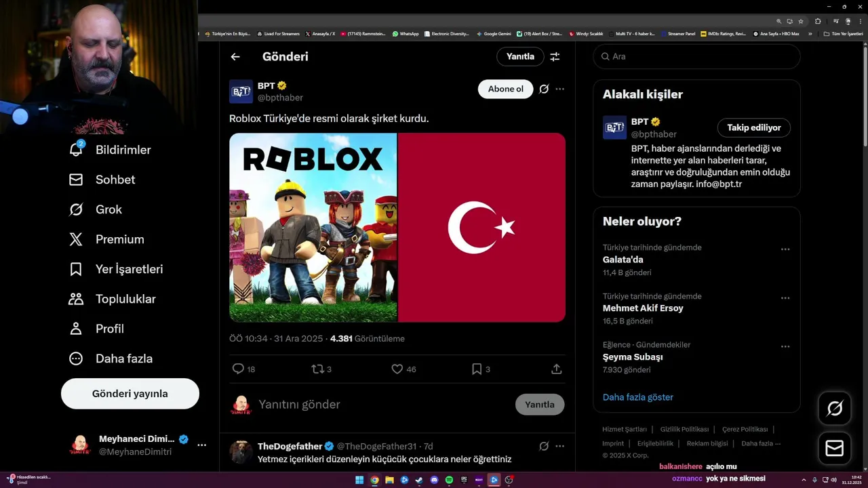Screen dimensions: 868x488
Task: Open account menu dots beside Meyhaneci Dimitri
Action: click(201, 445)
